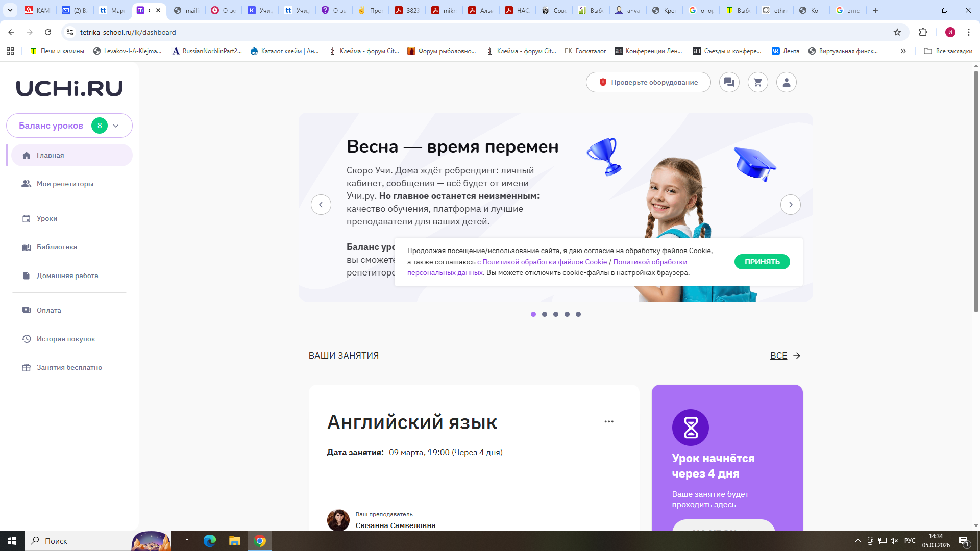Expand the Баланс уроков dropdown

click(116, 126)
